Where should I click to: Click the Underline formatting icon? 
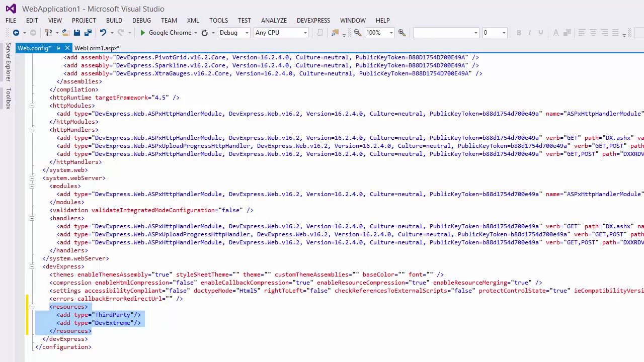[541, 33]
